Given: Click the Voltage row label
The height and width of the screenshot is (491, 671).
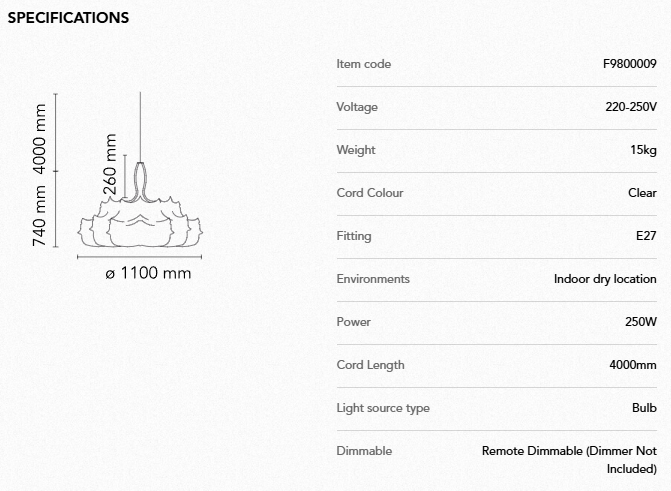Looking at the screenshot, I should pyautogui.click(x=357, y=107).
